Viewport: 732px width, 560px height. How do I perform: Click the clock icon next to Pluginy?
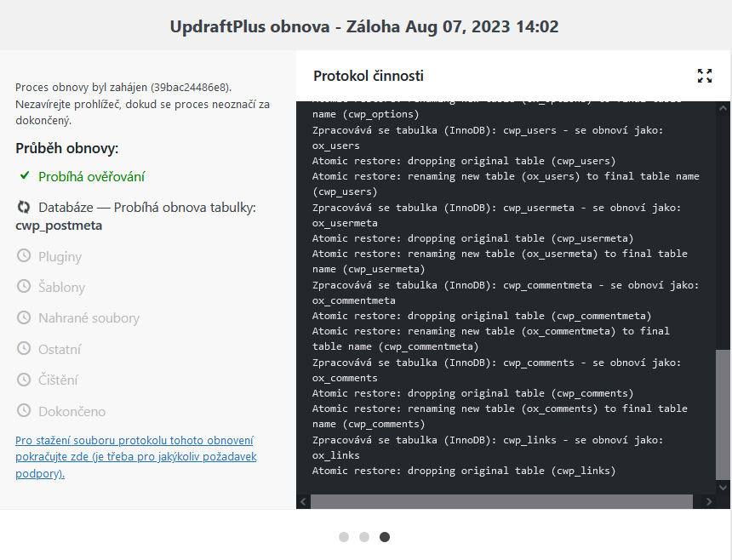click(x=23, y=255)
